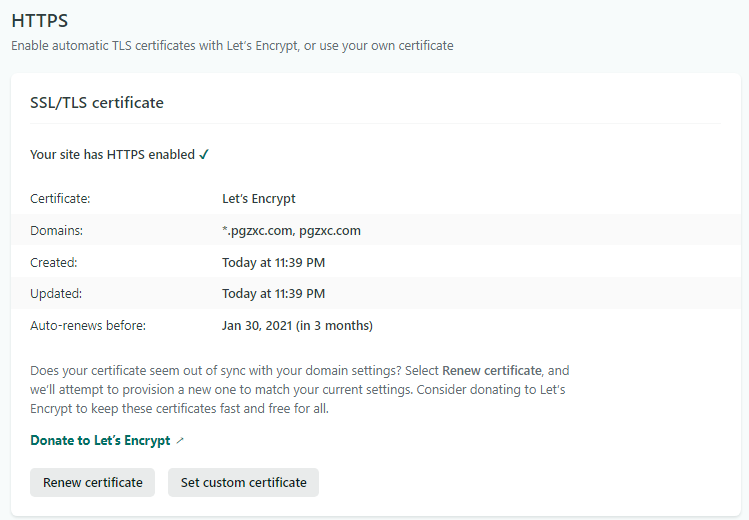Click the Set custom certificate button

tap(243, 482)
